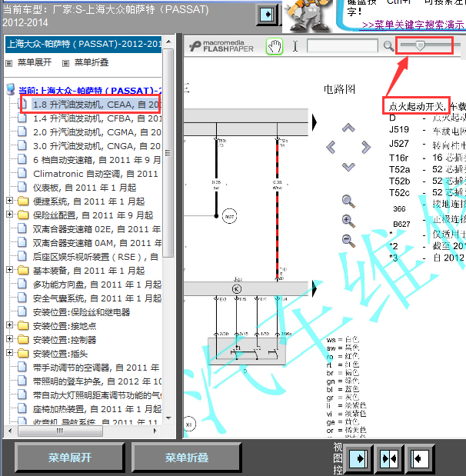Pan diagram up with the up arrow
Screen dimensions: 466x476
pos(348,128)
